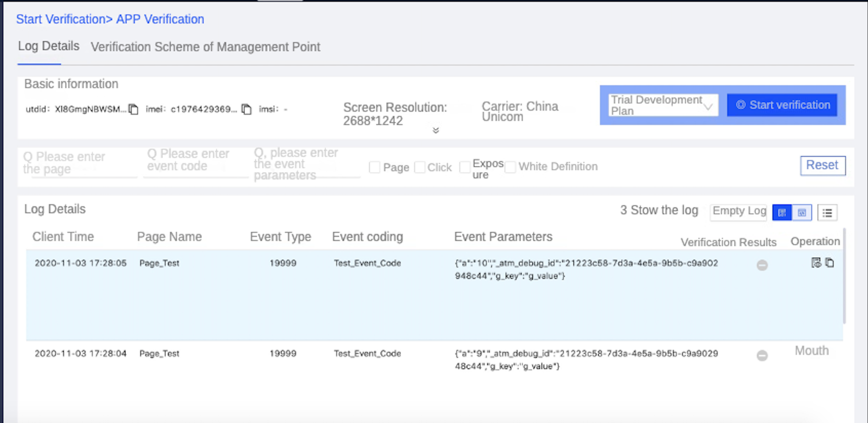Copy the utdid value
This screenshot has width=868, height=423.
[x=134, y=109]
